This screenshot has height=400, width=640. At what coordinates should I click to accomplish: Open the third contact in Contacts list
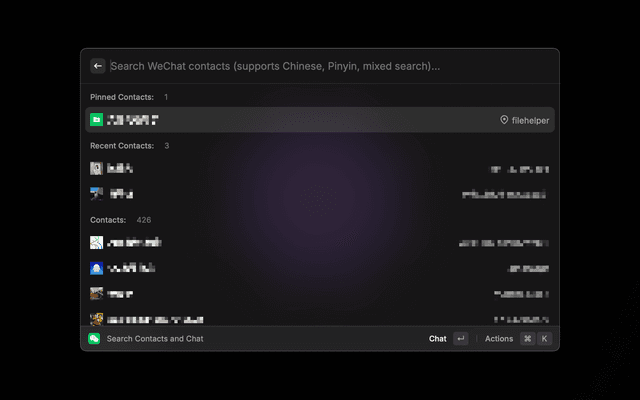coord(320,293)
